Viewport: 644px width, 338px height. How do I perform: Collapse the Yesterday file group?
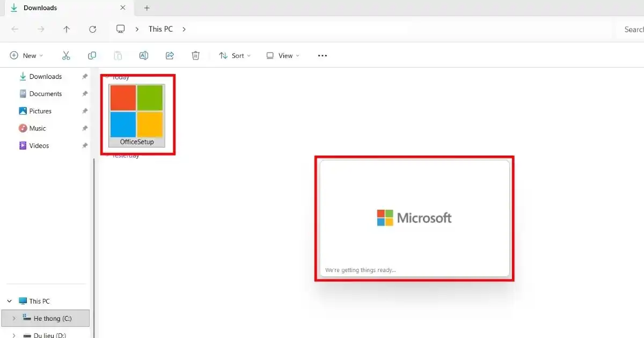[107, 156]
